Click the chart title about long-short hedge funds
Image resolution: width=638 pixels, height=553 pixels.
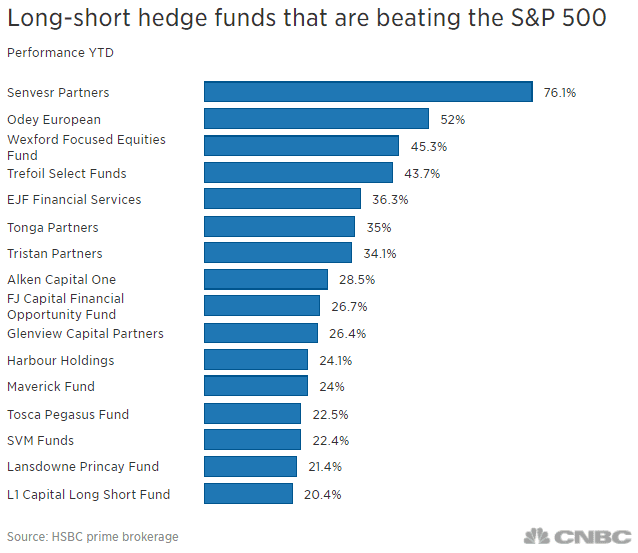306,18
